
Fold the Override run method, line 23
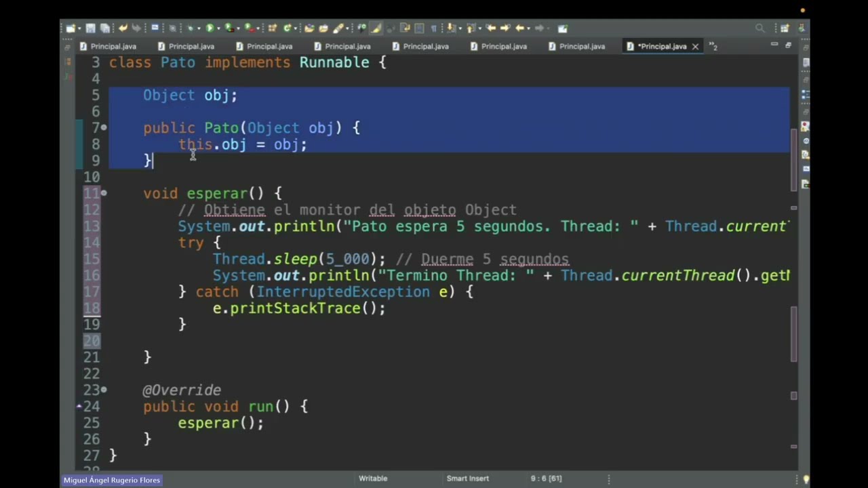(x=104, y=390)
